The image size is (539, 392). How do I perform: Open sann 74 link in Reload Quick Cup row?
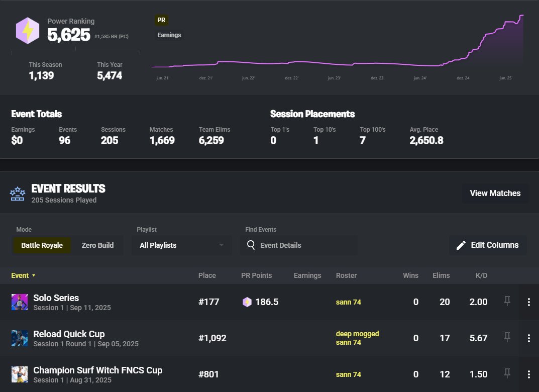pos(348,342)
